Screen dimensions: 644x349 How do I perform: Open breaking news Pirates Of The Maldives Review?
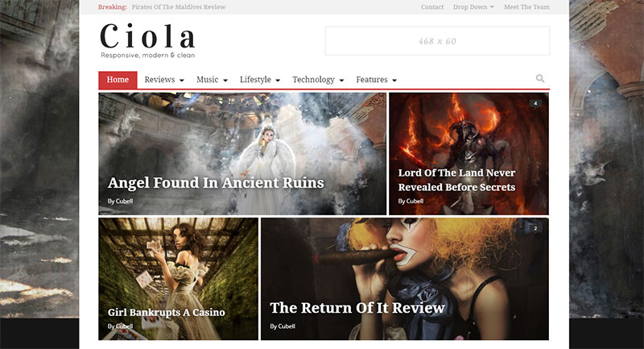click(178, 7)
